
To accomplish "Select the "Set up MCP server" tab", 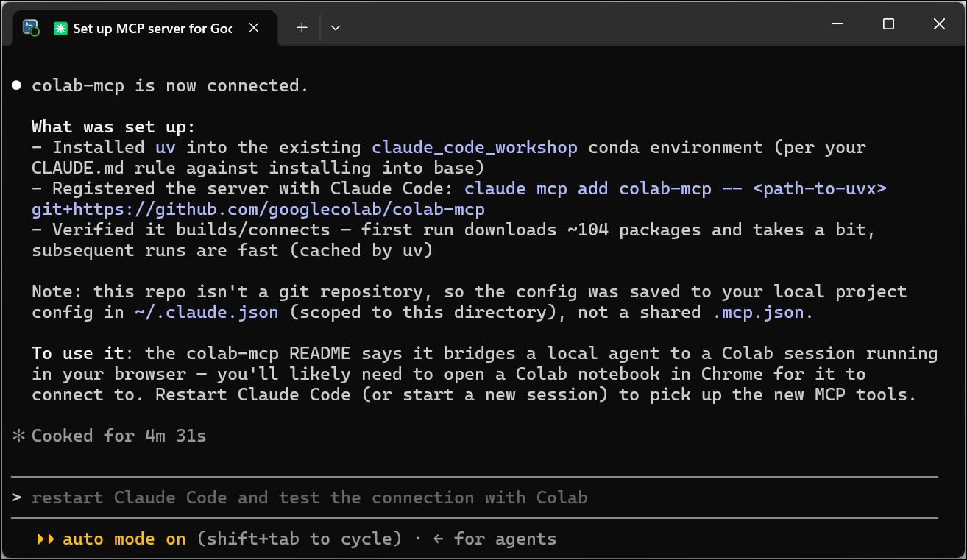I will pos(146,28).
